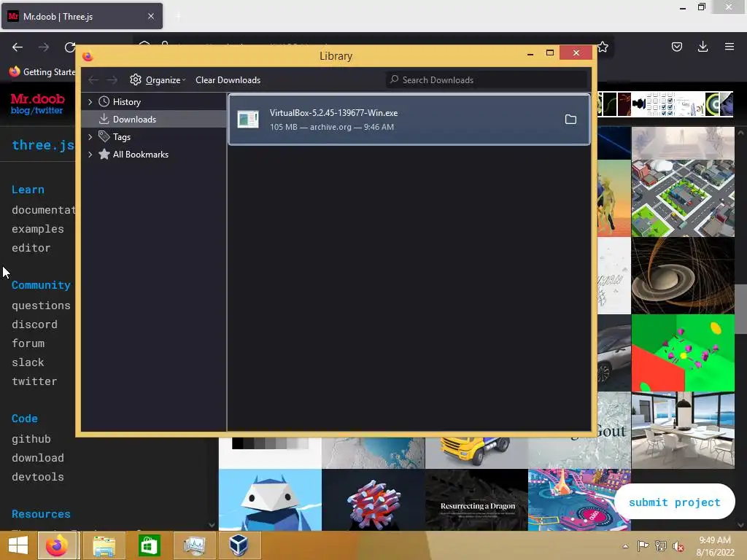Viewport: 747px width, 560px height.
Task: Open VirtualBox from the taskbar
Action: (x=239, y=545)
